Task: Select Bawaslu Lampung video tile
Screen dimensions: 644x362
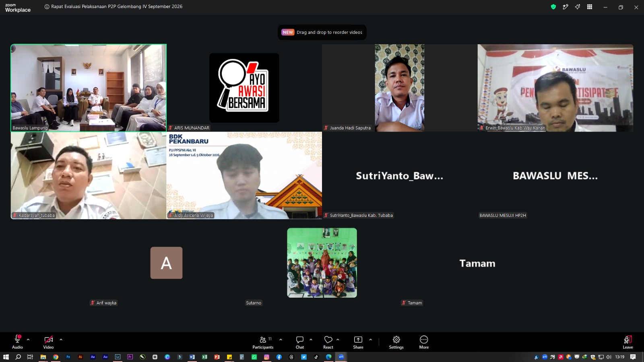Action: 89,88
